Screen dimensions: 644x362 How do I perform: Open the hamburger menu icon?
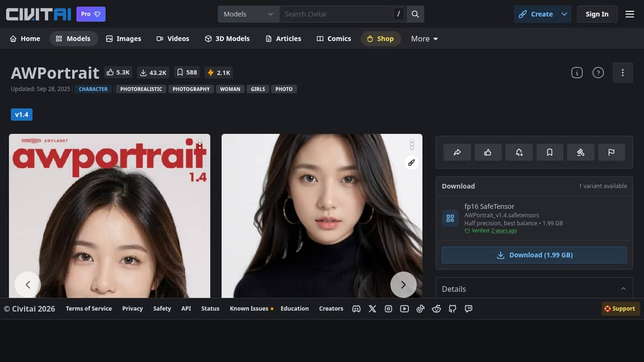click(630, 14)
